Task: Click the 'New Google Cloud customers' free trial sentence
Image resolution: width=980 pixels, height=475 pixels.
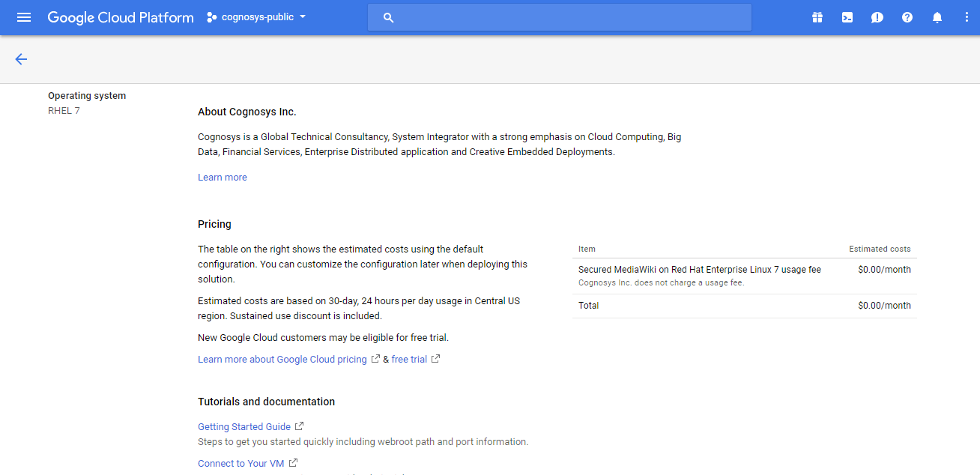Action: (323, 338)
